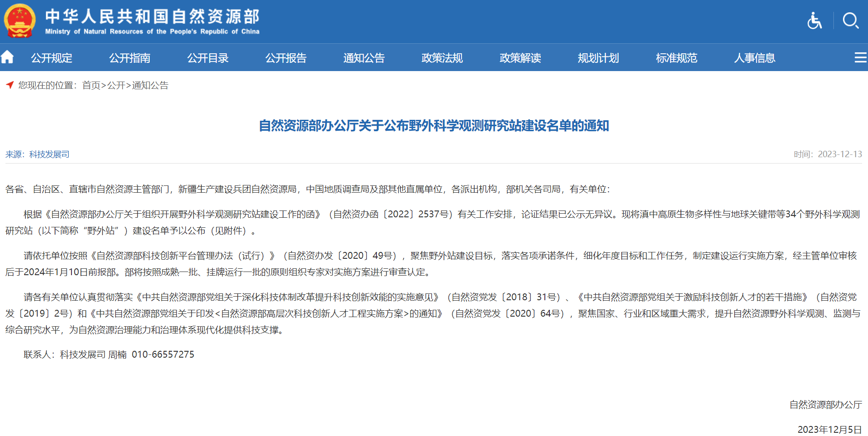Select 公开指南 in the navigation bar
This screenshot has height=436, width=868.
tap(130, 58)
